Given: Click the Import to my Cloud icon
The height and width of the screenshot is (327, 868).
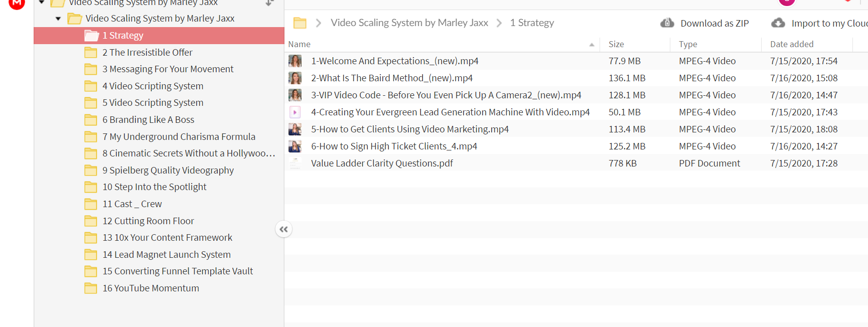Looking at the screenshot, I should pos(778,23).
